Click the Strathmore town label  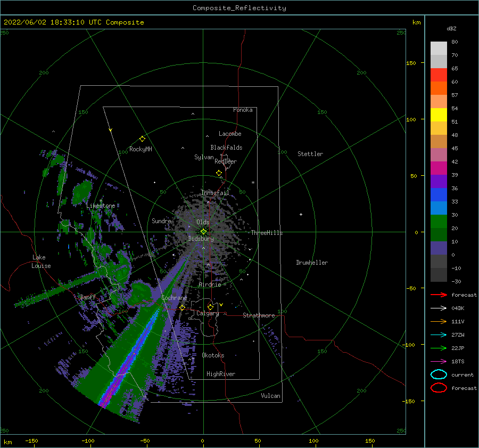tap(259, 315)
